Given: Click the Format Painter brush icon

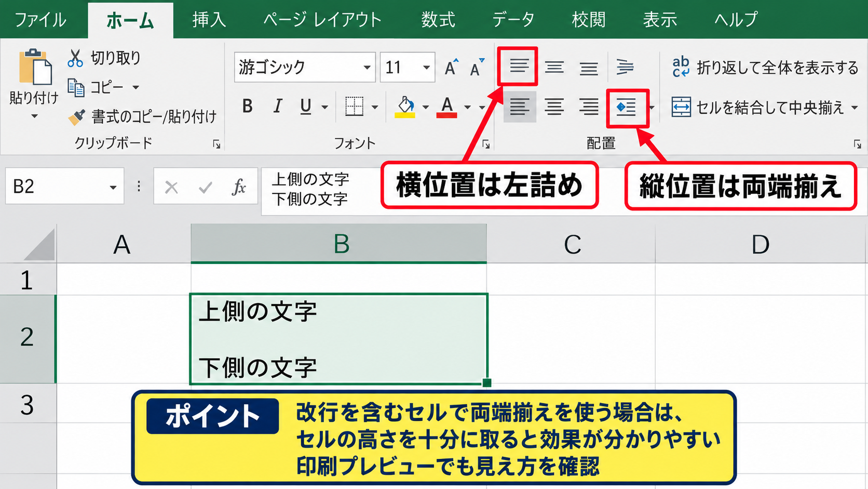Looking at the screenshot, I should (x=77, y=117).
